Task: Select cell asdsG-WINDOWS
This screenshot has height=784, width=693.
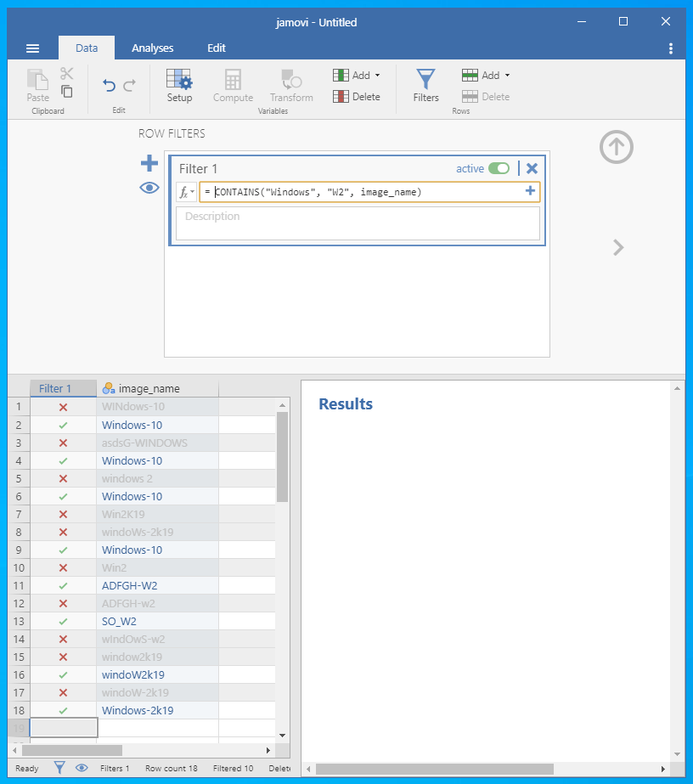Action: pos(157,443)
